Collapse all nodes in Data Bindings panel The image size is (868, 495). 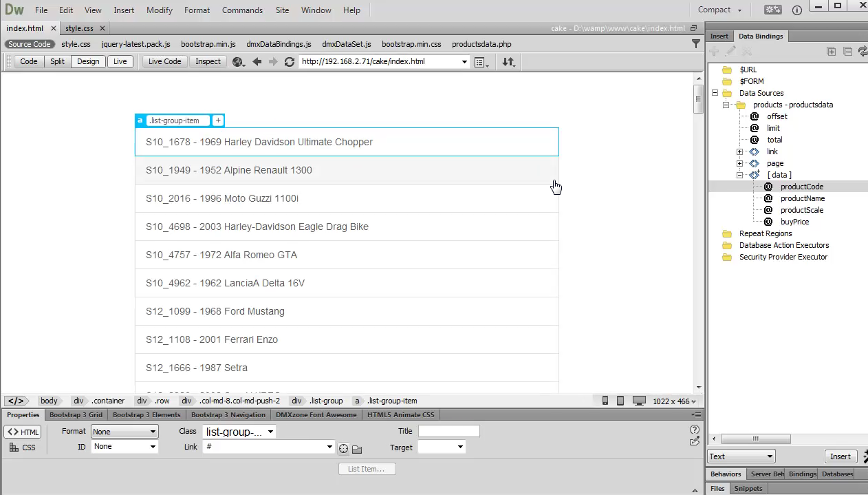click(x=847, y=52)
